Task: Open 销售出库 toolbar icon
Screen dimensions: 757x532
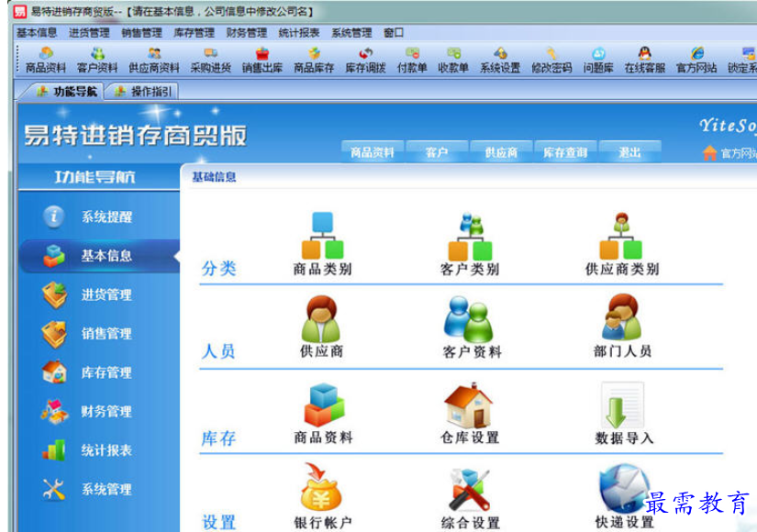Action: (x=262, y=60)
